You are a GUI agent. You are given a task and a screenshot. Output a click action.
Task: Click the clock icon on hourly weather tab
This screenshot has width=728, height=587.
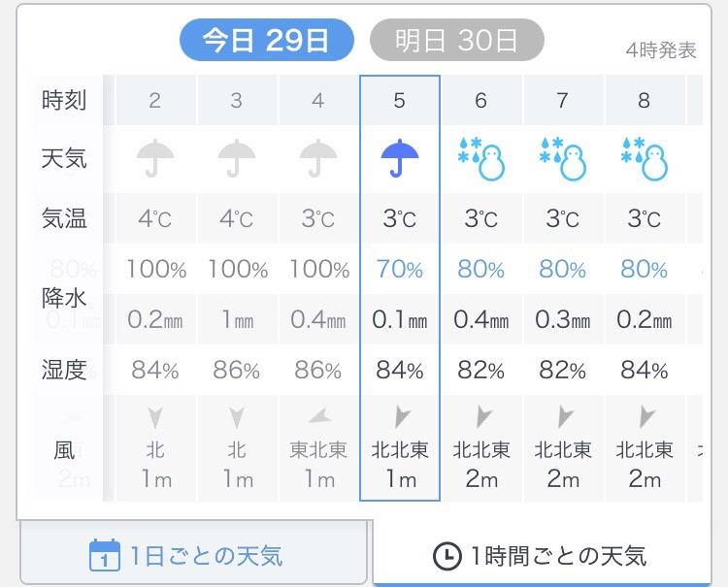(x=447, y=555)
